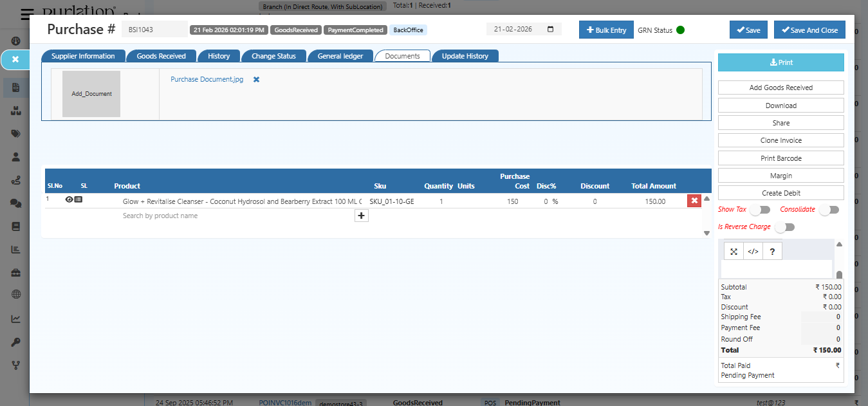
Task: Open the Update History tab
Action: pyautogui.click(x=465, y=55)
